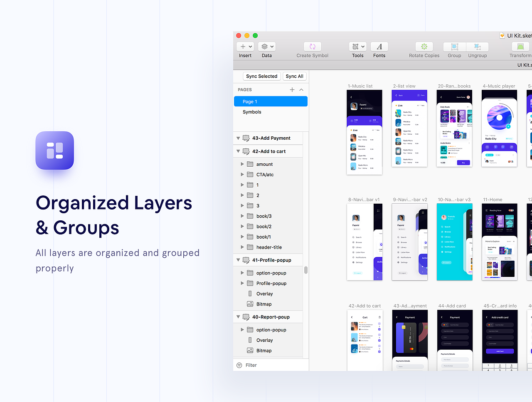The width and height of the screenshot is (532, 402).
Task: Click the purple layers app icon
Action: (x=54, y=150)
